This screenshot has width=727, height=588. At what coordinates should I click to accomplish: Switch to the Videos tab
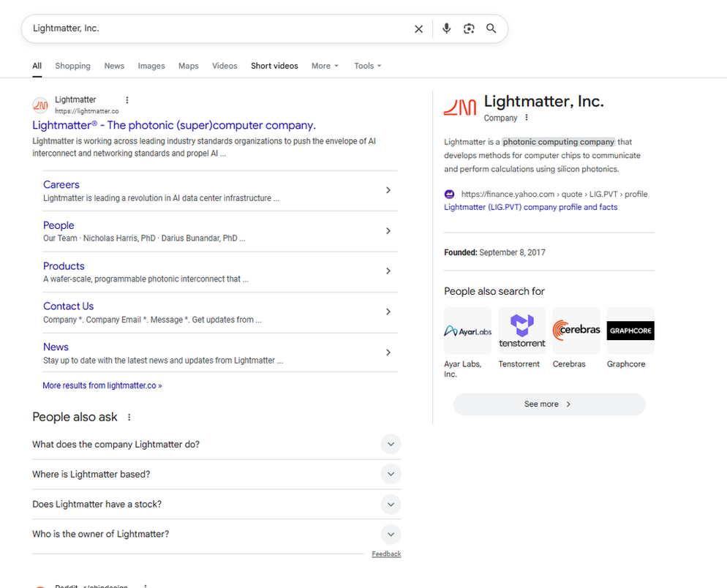(225, 66)
